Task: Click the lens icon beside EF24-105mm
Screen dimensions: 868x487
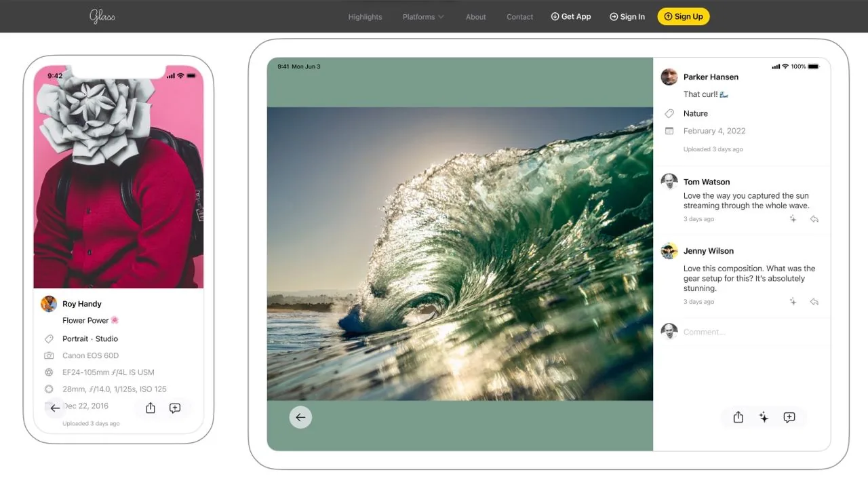Action: (x=49, y=372)
